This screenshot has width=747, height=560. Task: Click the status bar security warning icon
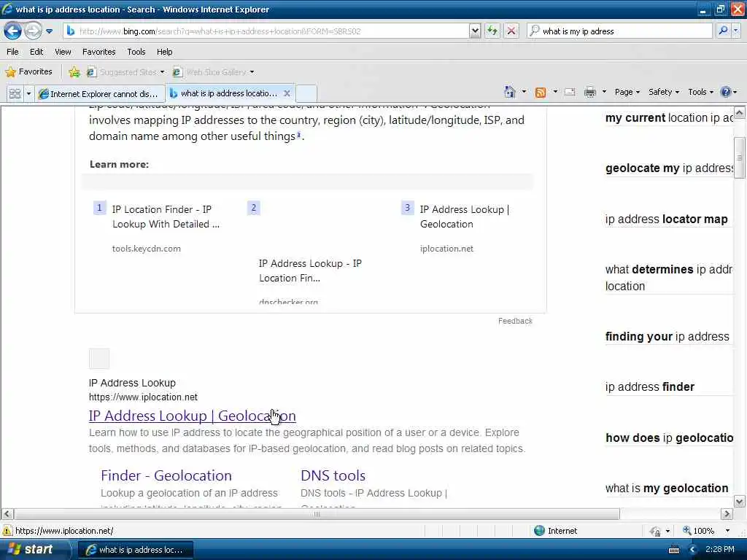(x=7, y=531)
